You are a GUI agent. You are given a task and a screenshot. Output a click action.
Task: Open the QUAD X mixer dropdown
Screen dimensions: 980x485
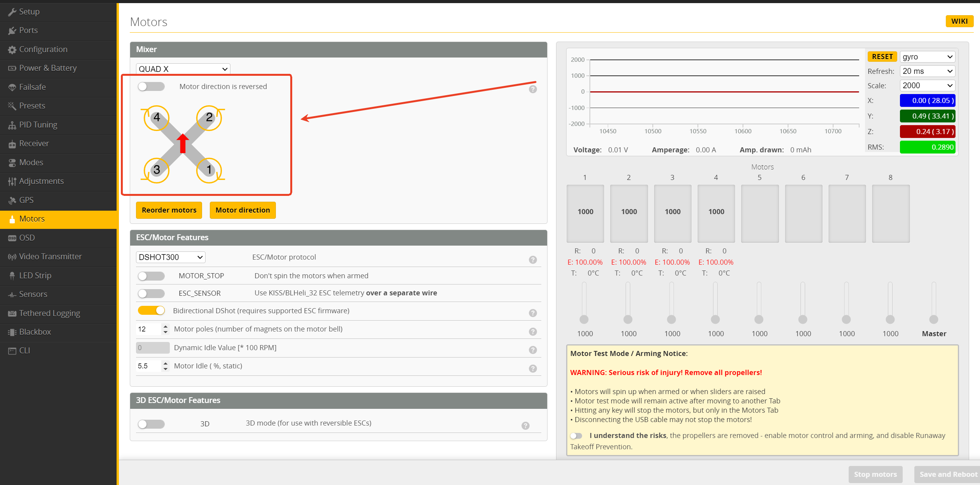[183, 69]
